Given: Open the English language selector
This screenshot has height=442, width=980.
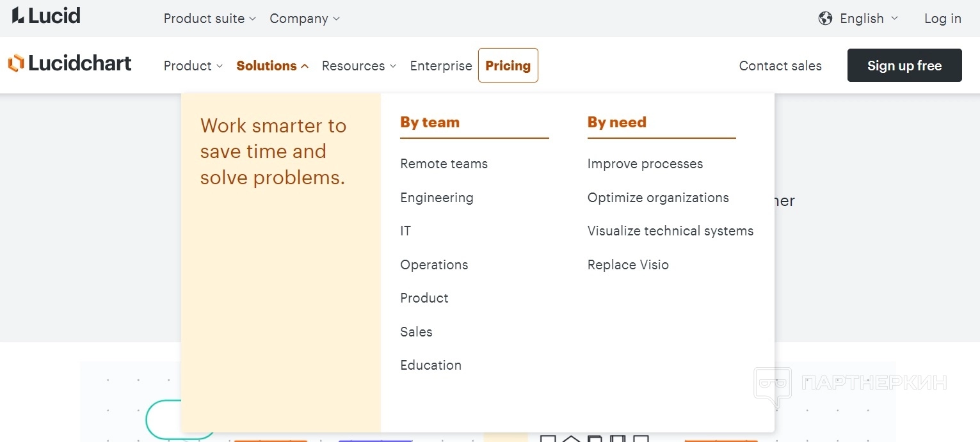Looking at the screenshot, I should (869, 19).
